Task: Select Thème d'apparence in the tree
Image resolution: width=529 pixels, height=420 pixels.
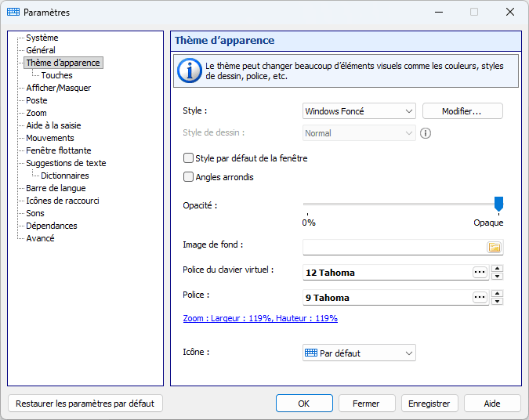Action: click(63, 63)
